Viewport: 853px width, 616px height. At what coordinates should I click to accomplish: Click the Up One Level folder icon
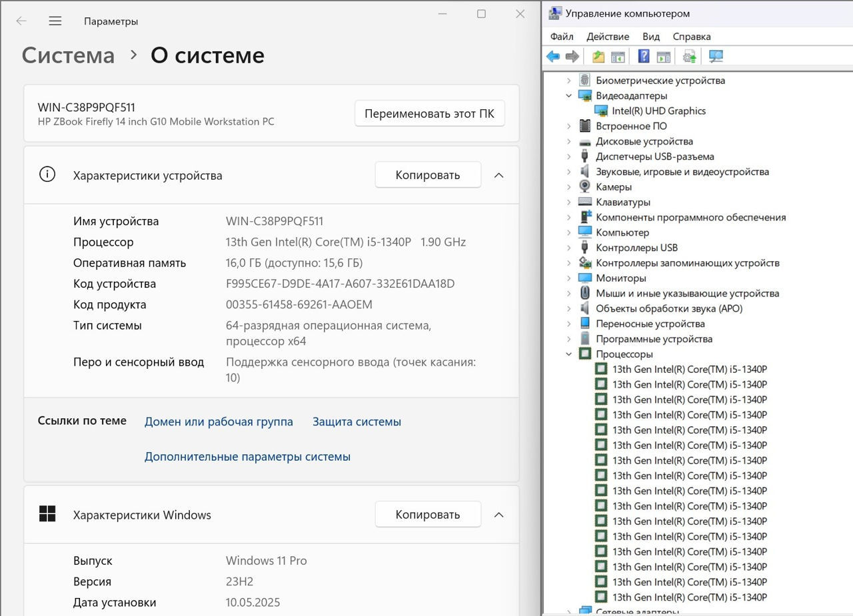(x=598, y=57)
